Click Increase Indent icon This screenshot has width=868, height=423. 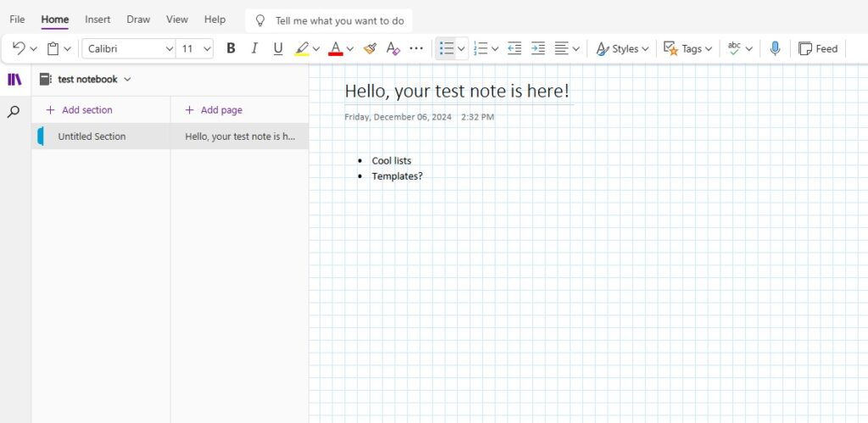538,48
